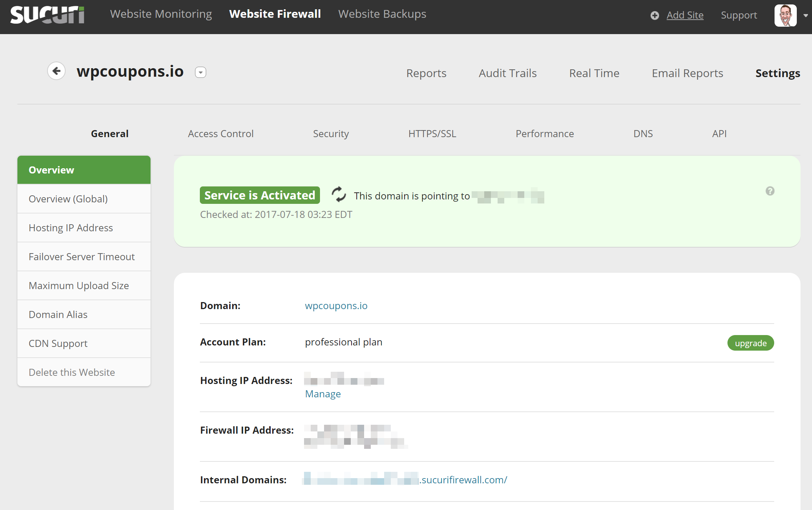This screenshot has height=510, width=812.
Task: Expand the wpcoupons.io site dropdown
Action: pyautogui.click(x=201, y=72)
